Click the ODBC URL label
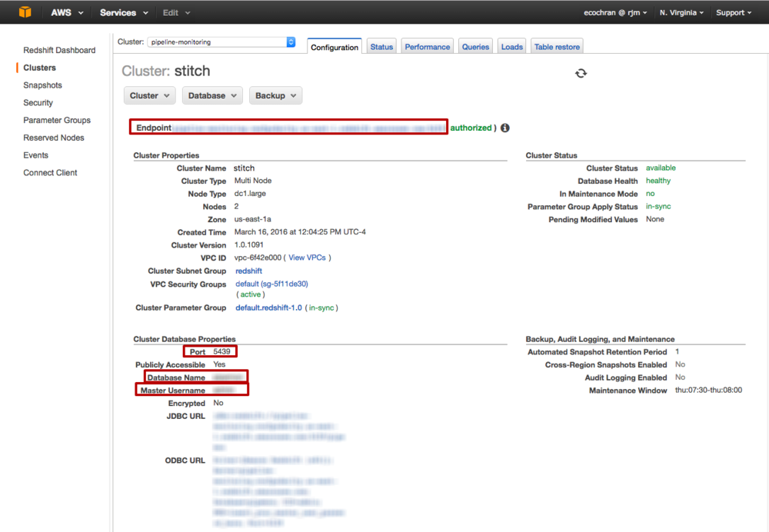The width and height of the screenshot is (769, 532). tap(185, 461)
